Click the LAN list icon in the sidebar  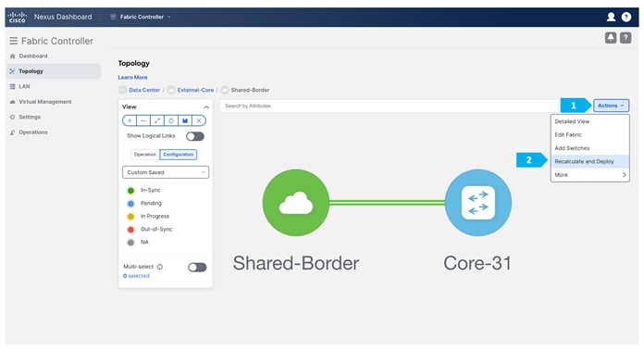[12, 86]
